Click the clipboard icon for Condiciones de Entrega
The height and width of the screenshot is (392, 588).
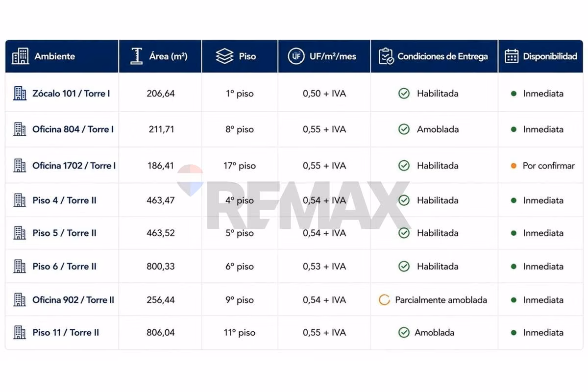pos(386,56)
